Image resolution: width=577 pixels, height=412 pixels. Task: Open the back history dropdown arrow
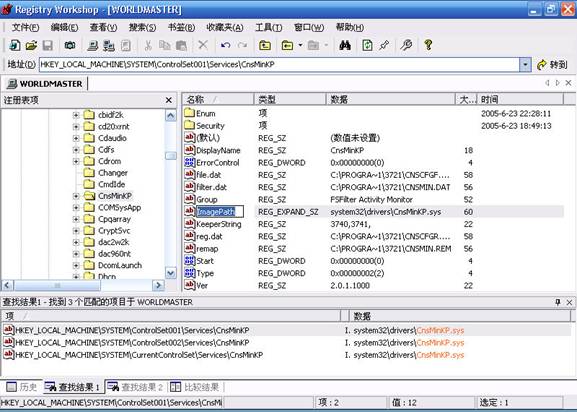[x=300, y=45]
